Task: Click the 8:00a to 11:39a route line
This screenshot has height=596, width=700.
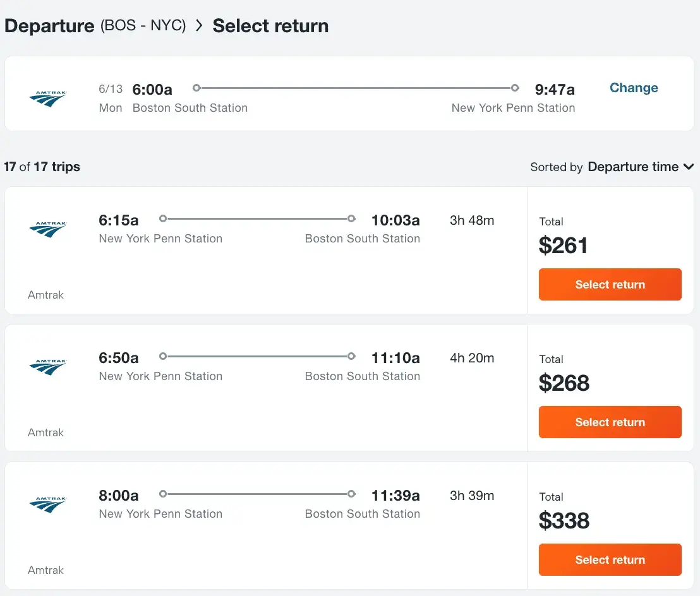Action: point(257,494)
